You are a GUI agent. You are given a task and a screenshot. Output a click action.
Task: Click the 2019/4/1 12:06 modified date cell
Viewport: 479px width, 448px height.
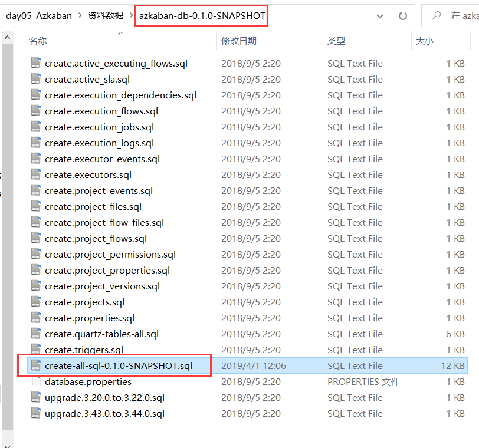(254, 365)
